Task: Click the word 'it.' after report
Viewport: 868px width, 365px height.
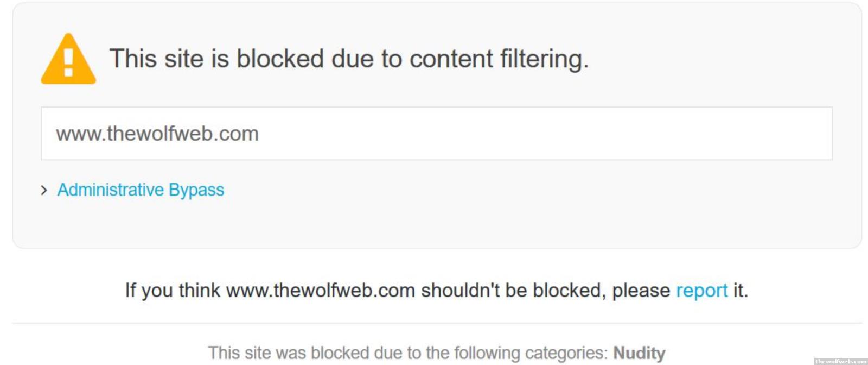Action: 741,291
